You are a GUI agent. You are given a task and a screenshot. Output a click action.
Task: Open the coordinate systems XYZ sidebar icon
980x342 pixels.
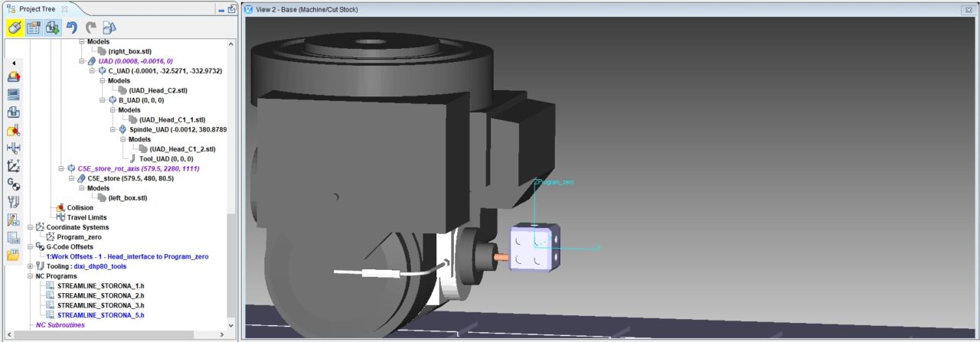(13, 166)
